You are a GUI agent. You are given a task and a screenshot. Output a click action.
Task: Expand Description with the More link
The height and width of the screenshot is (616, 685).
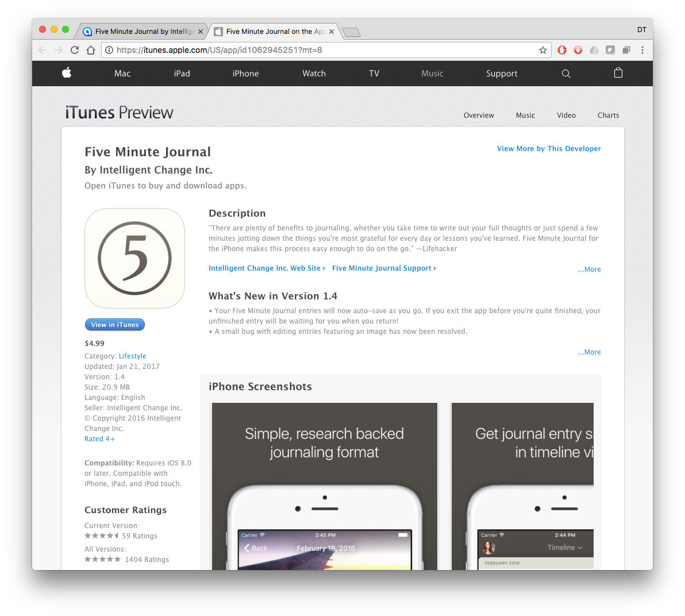[x=589, y=269]
